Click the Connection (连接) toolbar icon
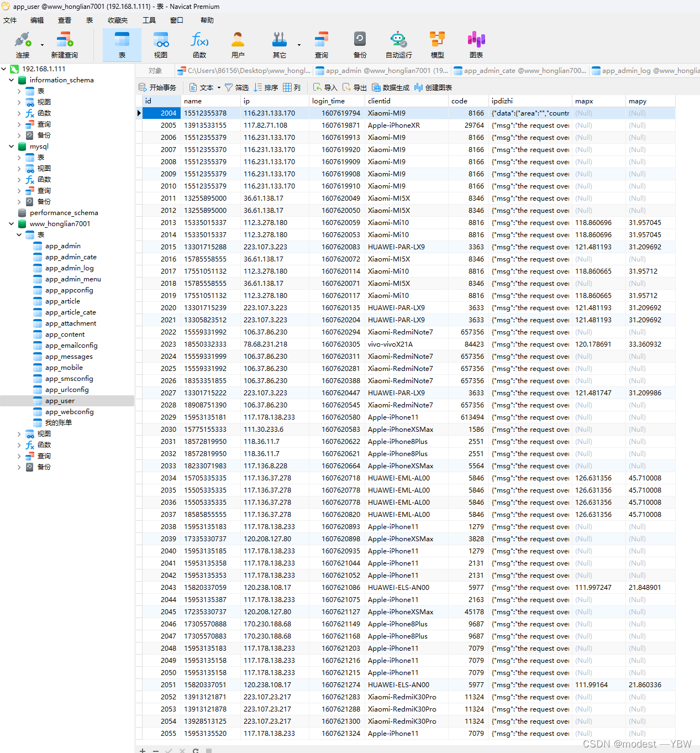The width and height of the screenshot is (700, 753). coord(23,45)
